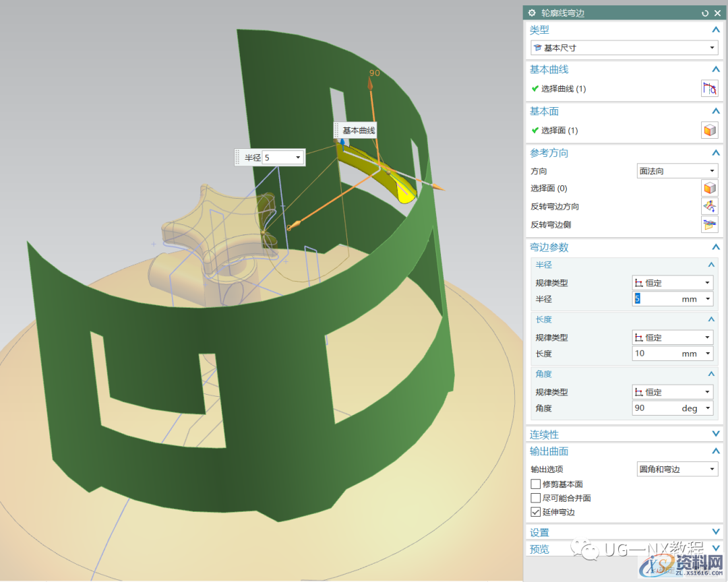
Task: Click the 选择面 (0) cube icon under 参考方向
Action: (709, 189)
